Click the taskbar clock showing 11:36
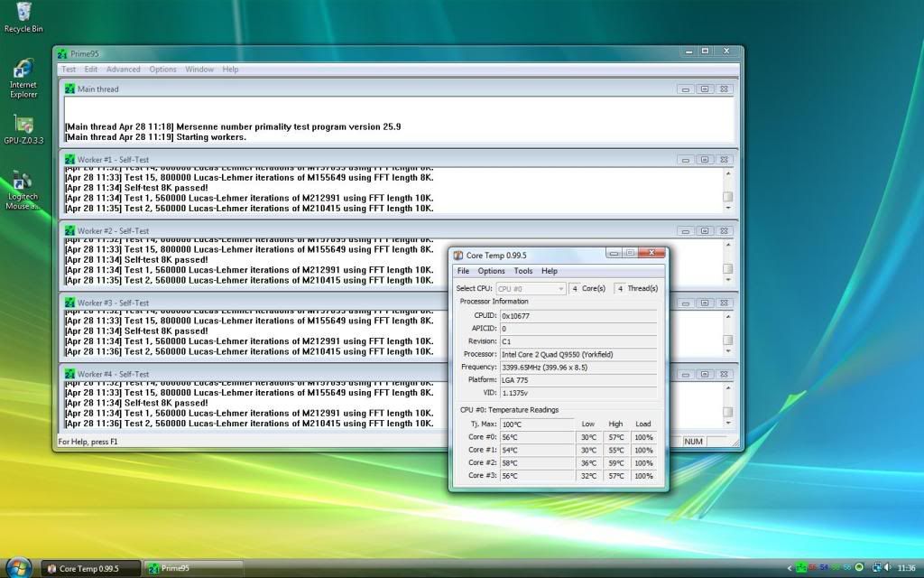Image resolution: width=924 pixels, height=578 pixels. (x=906, y=569)
